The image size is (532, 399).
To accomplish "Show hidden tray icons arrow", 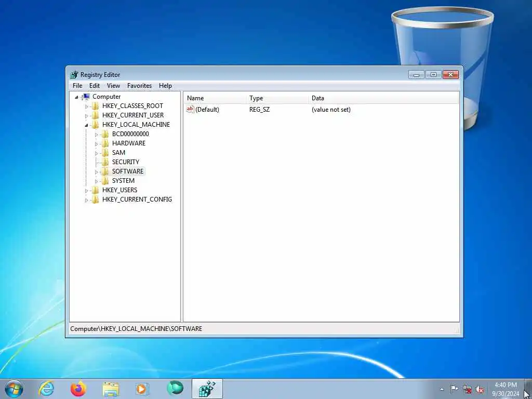I will click(442, 389).
